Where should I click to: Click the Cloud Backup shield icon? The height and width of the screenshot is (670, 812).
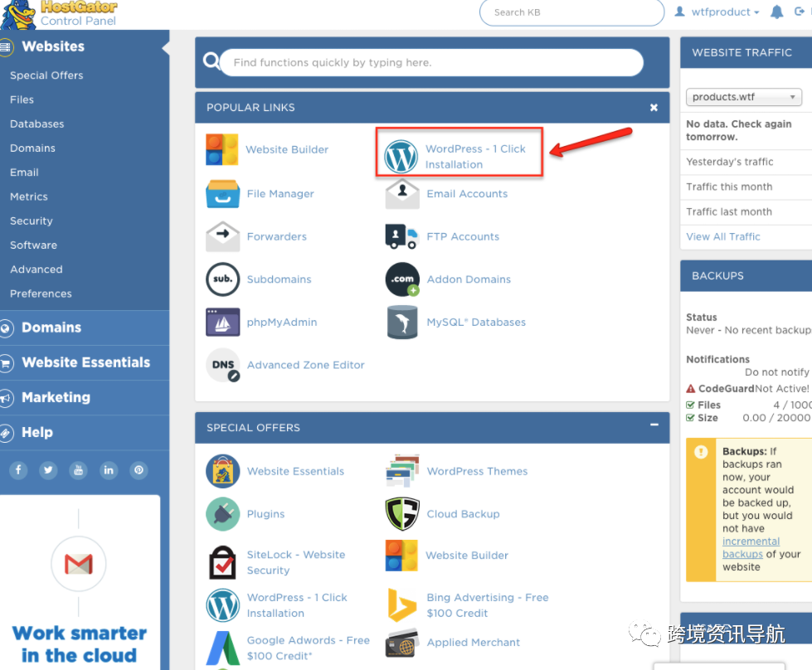(402, 514)
